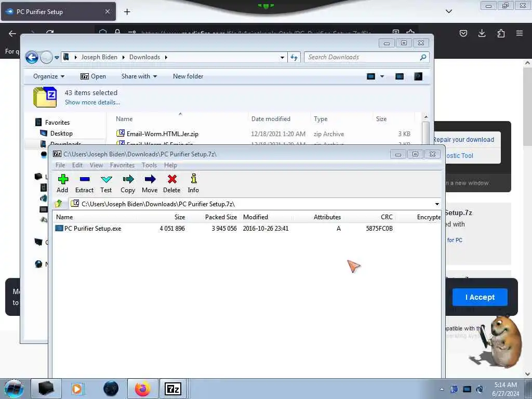Expand Joseph Biden breadcrumb arrow
This screenshot has height=399, width=532.
coord(123,57)
